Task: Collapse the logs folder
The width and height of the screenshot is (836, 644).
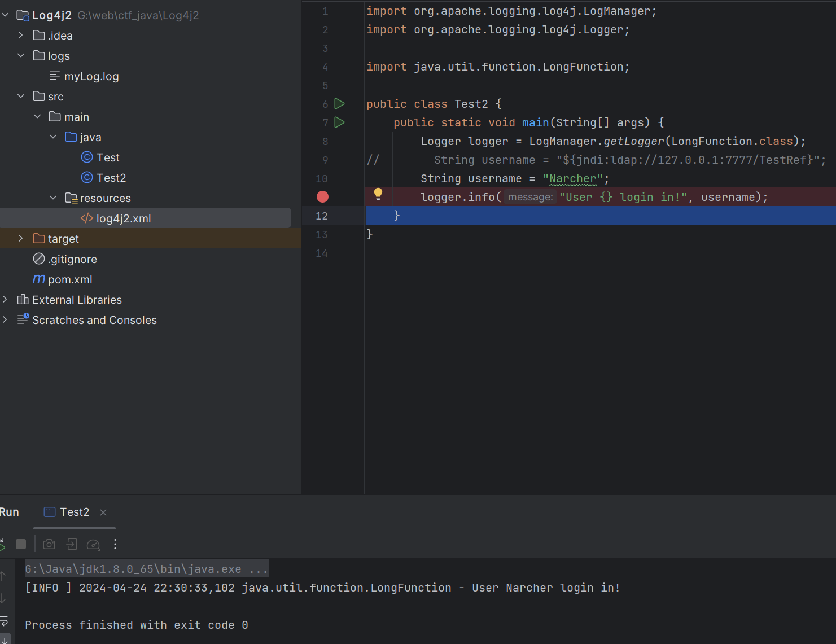Action: point(21,55)
